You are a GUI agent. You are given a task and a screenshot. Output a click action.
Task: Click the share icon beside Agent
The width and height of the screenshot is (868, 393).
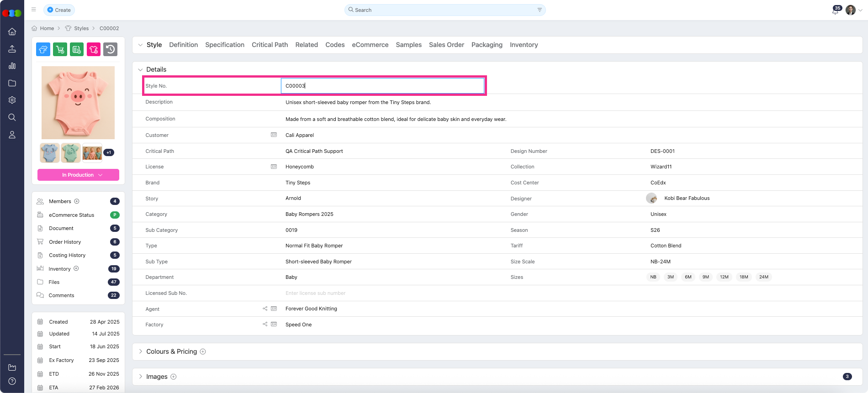[x=265, y=309]
